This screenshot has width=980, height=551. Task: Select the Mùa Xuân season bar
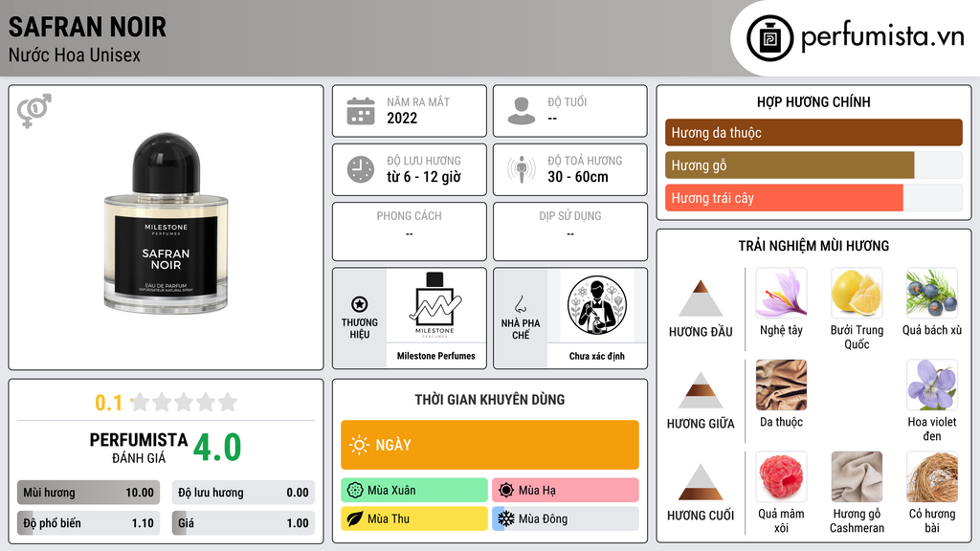pyautogui.click(x=414, y=491)
